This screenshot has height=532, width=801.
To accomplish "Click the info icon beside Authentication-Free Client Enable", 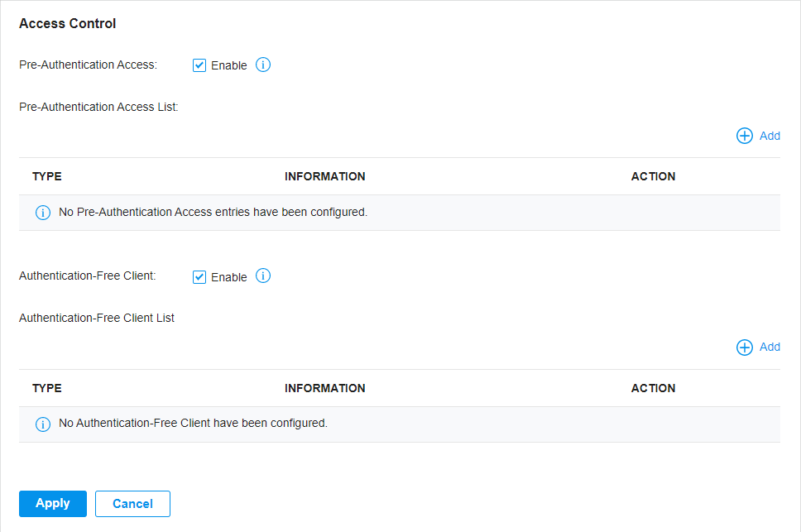I will [263, 276].
